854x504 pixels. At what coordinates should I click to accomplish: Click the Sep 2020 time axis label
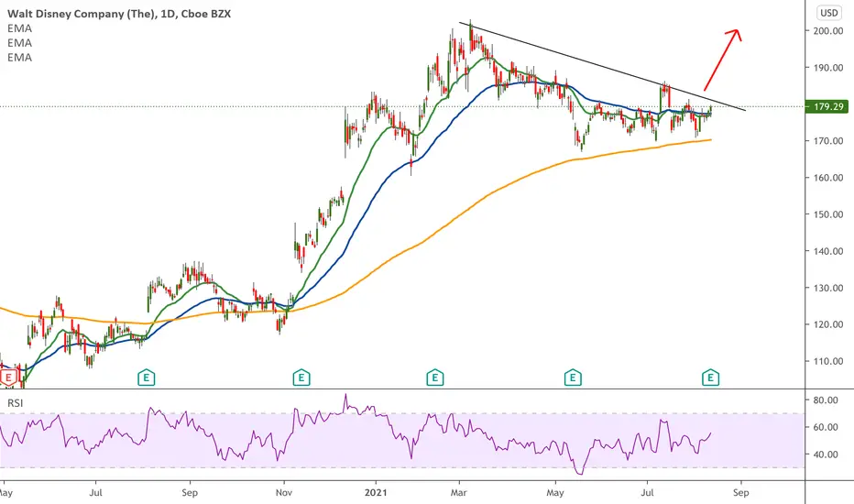pos(189,493)
